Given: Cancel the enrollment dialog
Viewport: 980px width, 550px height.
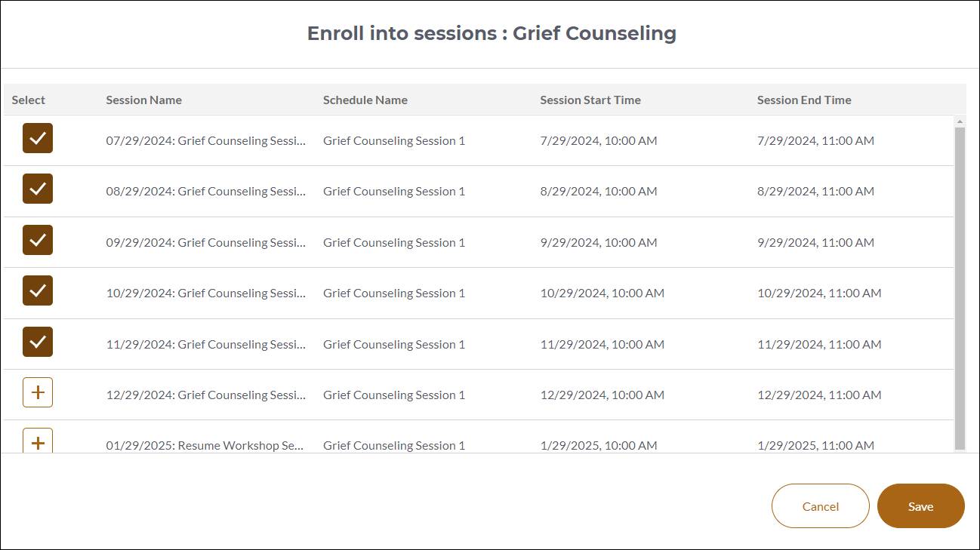Looking at the screenshot, I should pyautogui.click(x=820, y=505).
